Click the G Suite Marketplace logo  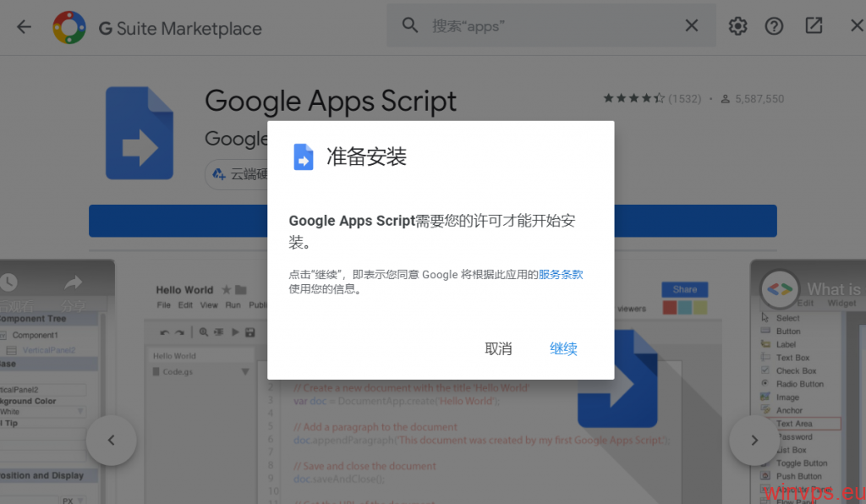[69, 28]
